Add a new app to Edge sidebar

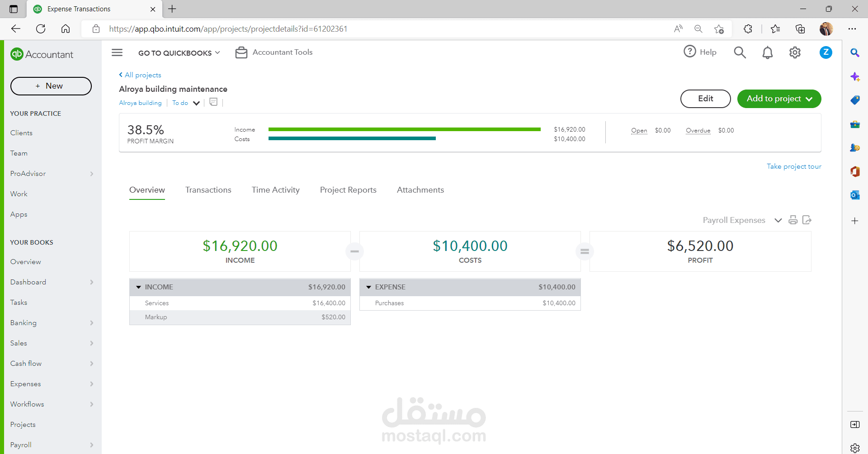click(x=855, y=221)
